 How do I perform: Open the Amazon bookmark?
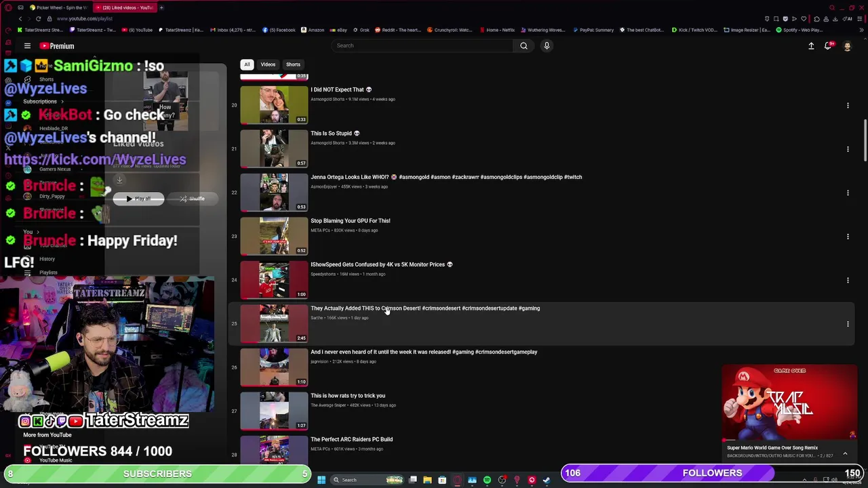point(312,30)
